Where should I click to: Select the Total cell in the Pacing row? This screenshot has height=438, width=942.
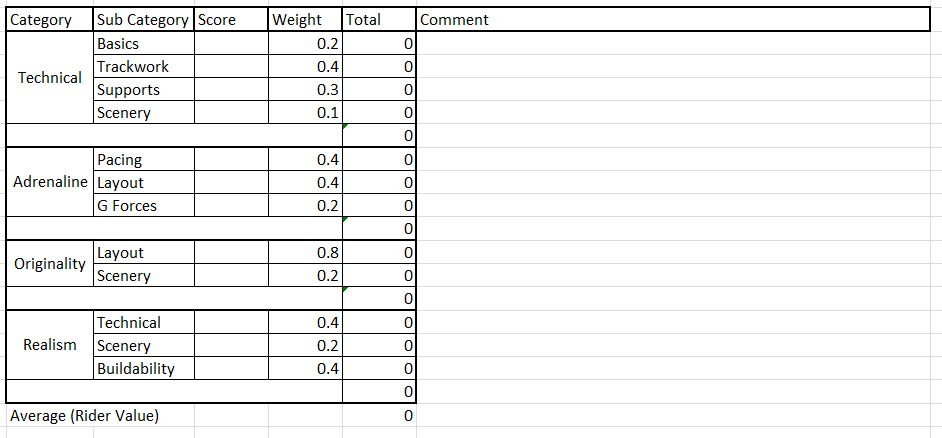pos(378,160)
